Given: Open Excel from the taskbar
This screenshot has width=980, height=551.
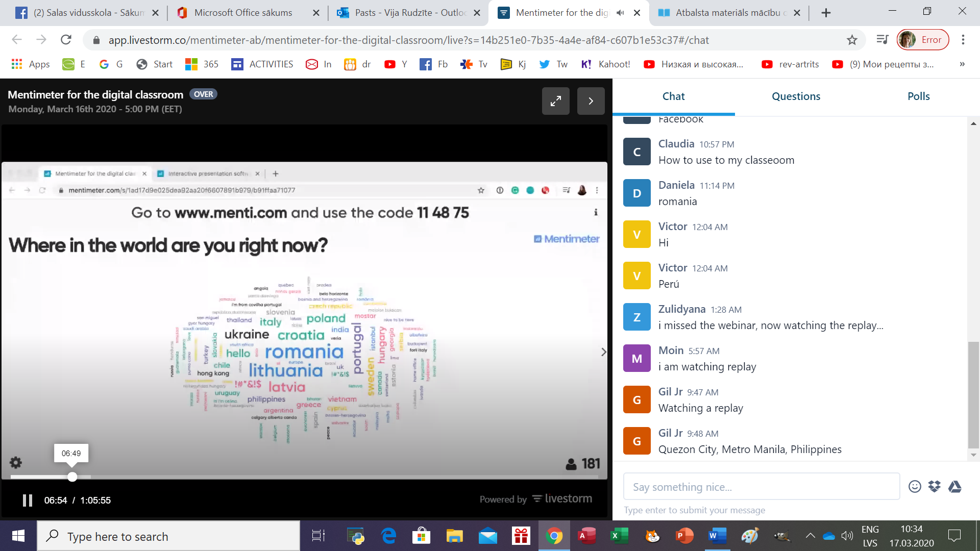Looking at the screenshot, I should coord(619,536).
